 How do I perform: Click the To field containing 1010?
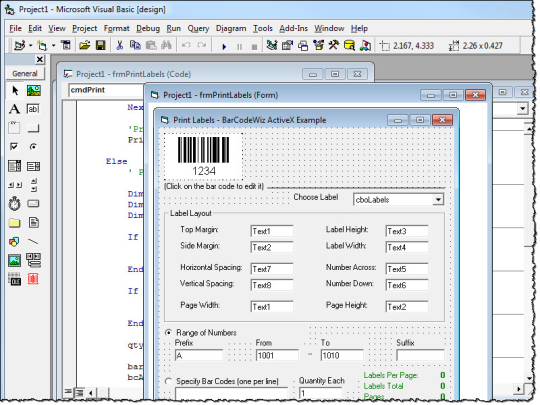point(342,355)
